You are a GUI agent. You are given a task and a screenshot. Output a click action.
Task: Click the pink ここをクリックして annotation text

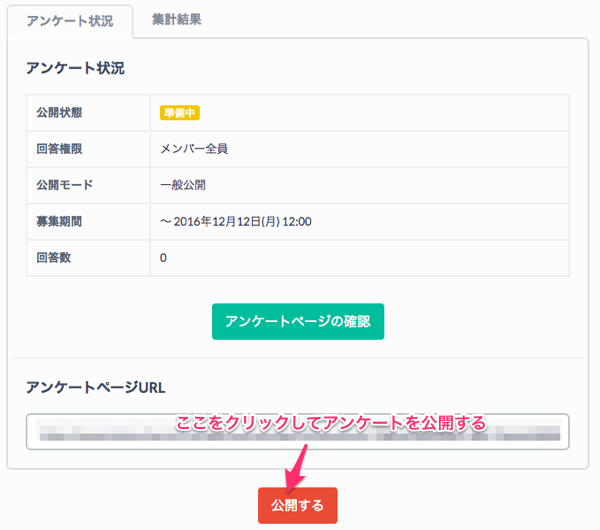(330, 422)
